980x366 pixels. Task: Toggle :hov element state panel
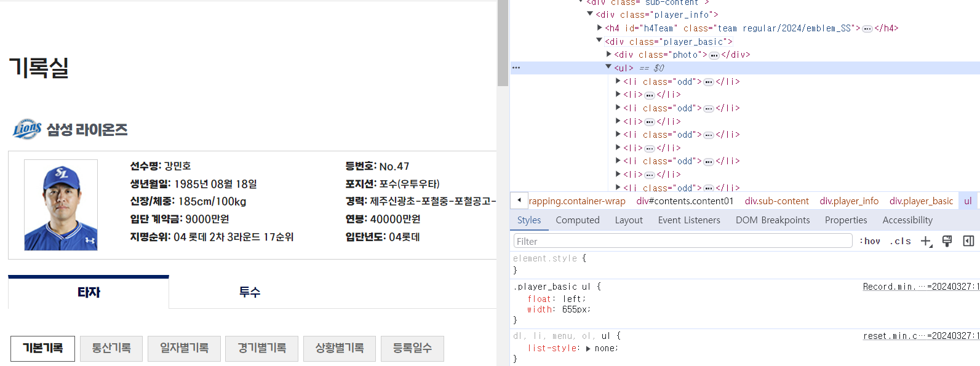pyautogui.click(x=870, y=241)
